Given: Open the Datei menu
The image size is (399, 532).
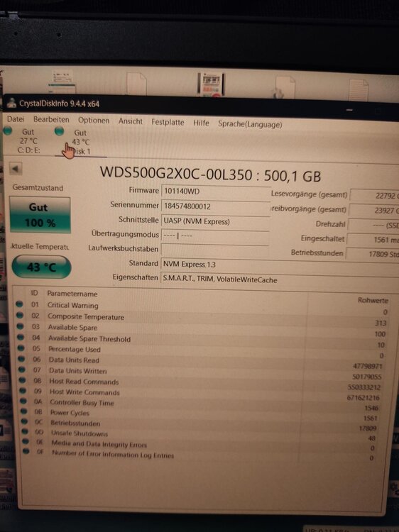Looking at the screenshot, I should [x=16, y=119].
